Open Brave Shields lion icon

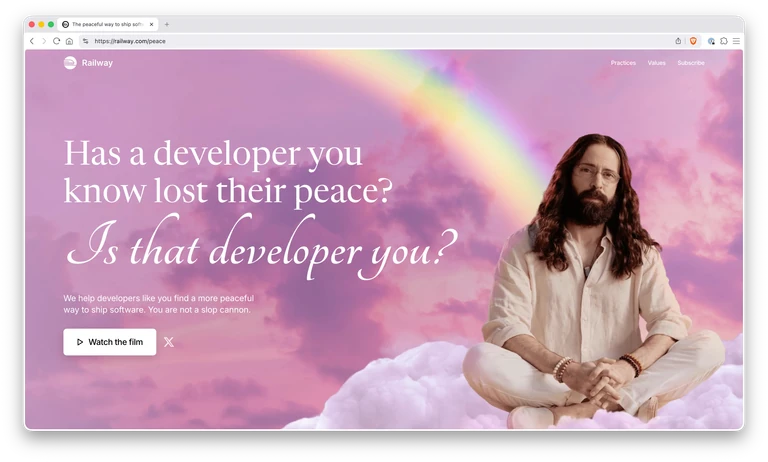coord(693,41)
